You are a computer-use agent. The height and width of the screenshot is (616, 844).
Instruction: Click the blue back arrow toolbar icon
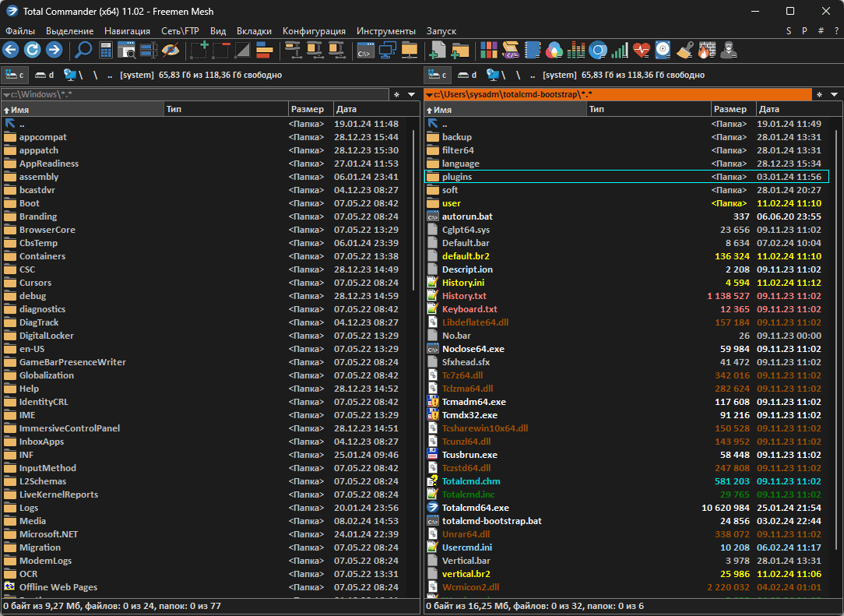(x=11, y=51)
